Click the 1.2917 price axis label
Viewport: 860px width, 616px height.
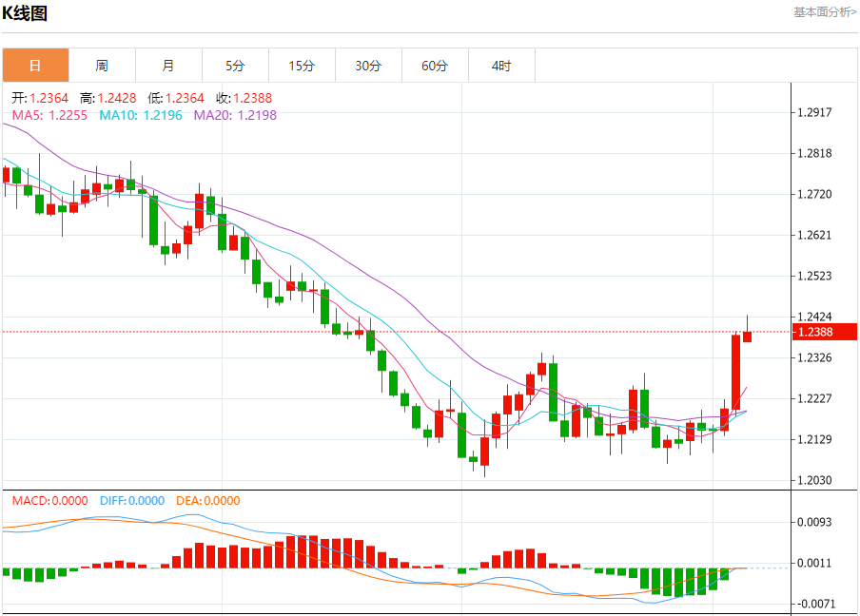click(814, 112)
